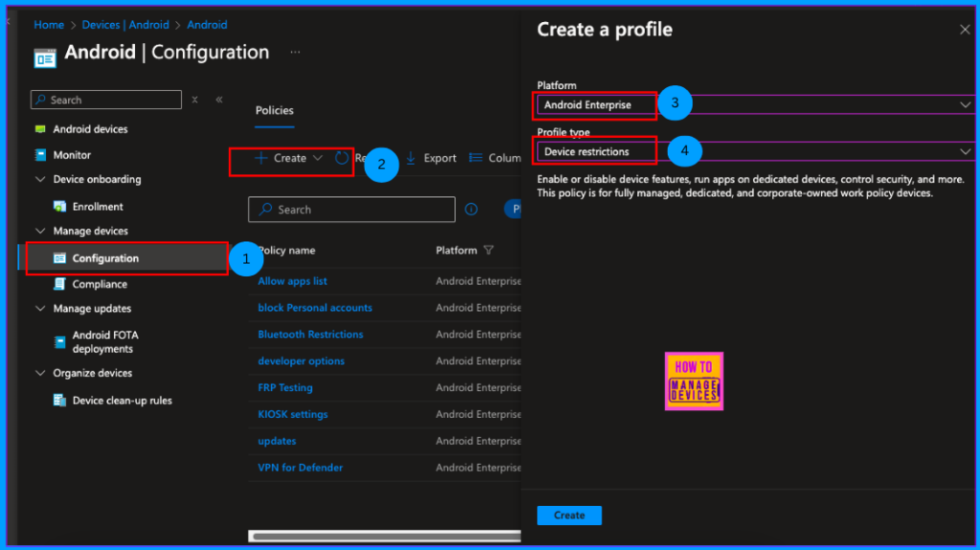Viewport: 980px width, 550px height.
Task: Open the updates policy
Action: pyautogui.click(x=277, y=441)
